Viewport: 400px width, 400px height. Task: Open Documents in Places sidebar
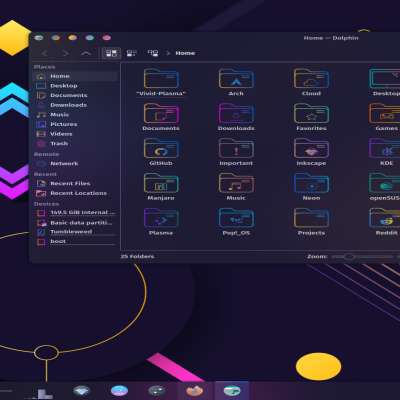(x=75, y=95)
